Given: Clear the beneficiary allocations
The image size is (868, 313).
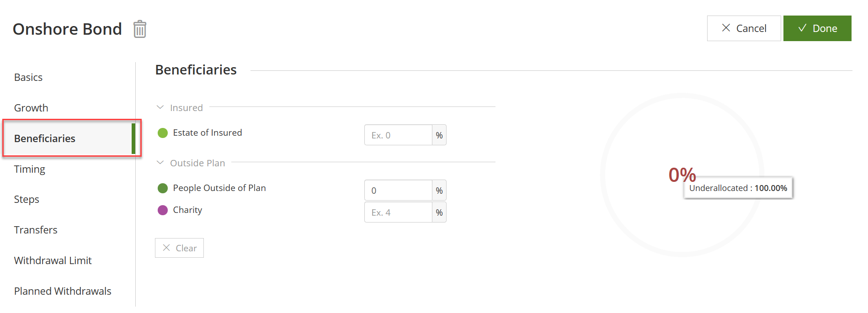Looking at the screenshot, I should [x=179, y=248].
